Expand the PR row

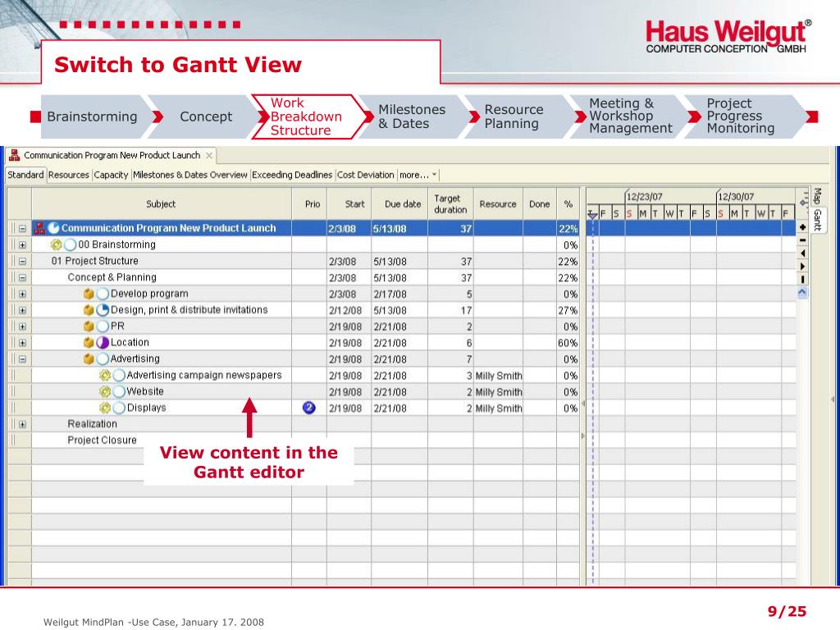pyautogui.click(x=22, y=326)
